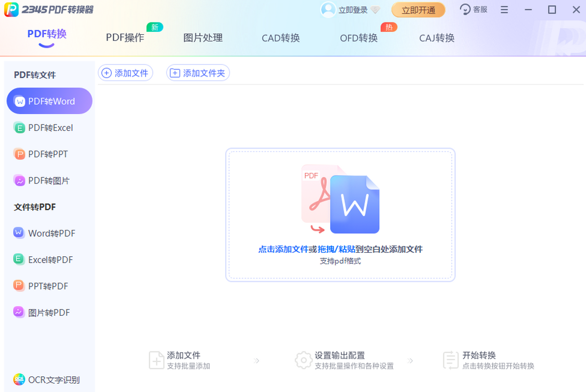
Task: Select PDF转图片 in sidebar
Action: point(49,181)
